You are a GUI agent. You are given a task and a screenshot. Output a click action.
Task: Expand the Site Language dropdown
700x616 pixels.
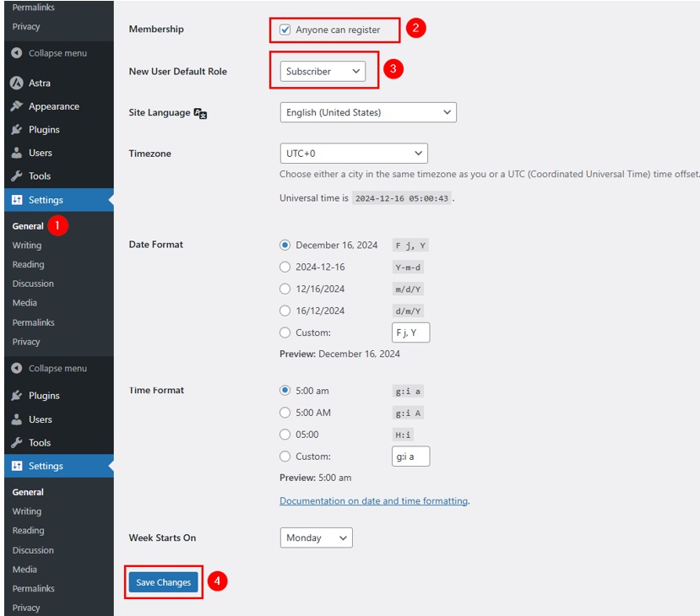point(368,112)
